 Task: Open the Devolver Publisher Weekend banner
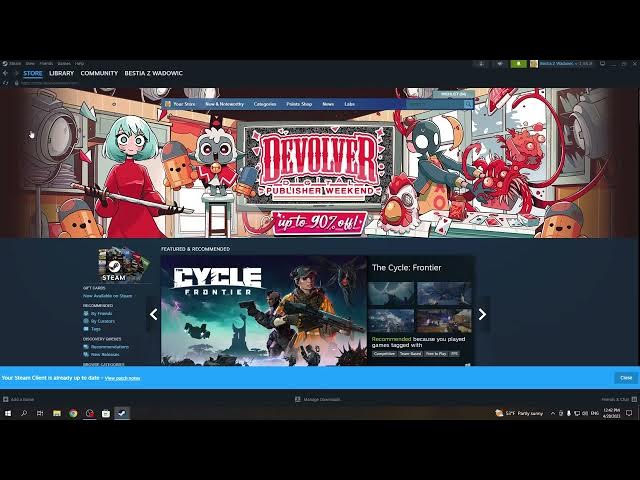(x=320, y=163)
